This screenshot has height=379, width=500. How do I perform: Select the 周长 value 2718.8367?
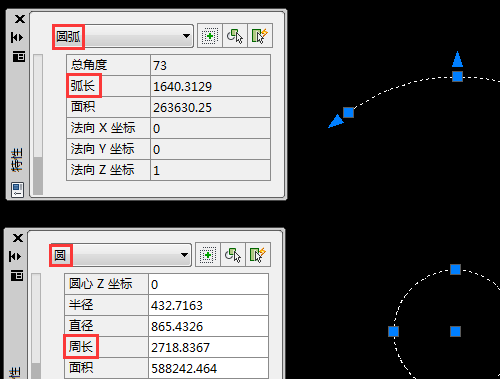pos(208,347)
